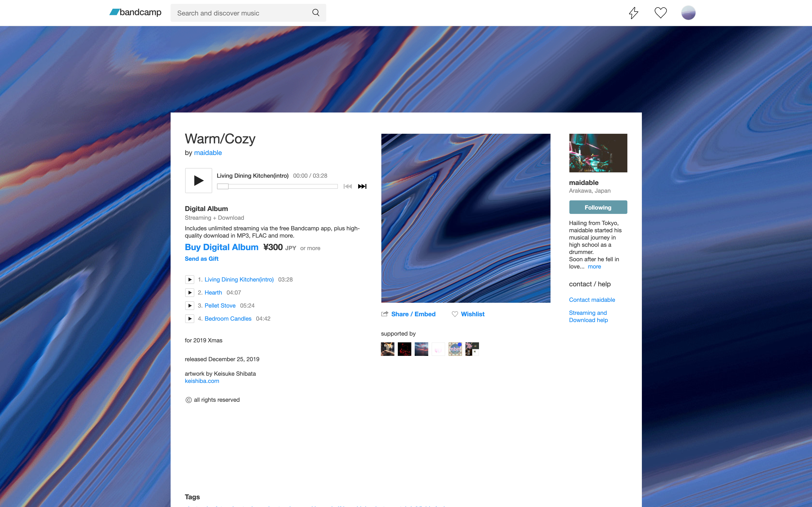Click Buy Digital Album

tap(221, 247)
